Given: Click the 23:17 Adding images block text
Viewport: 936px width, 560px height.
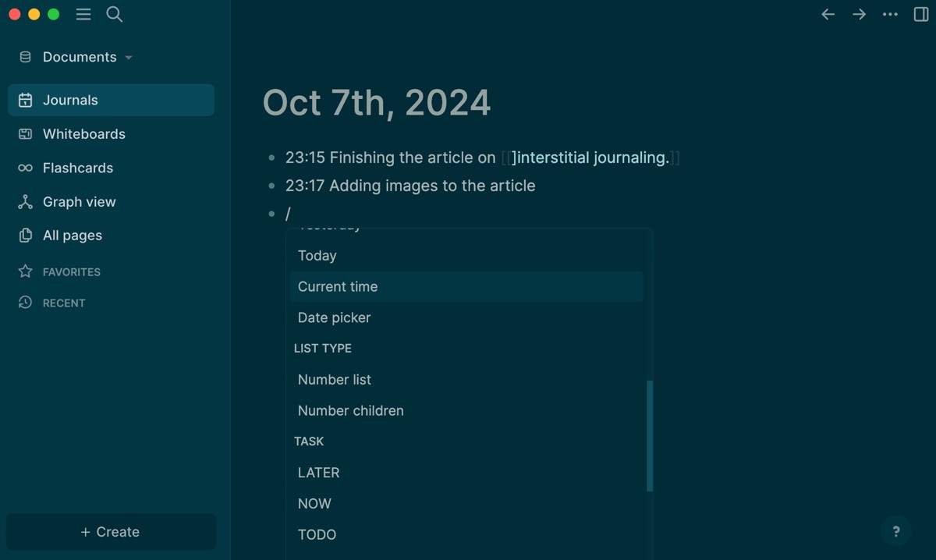Looking at the screenshot, I should pyautogui.click(x=410, y=186).
